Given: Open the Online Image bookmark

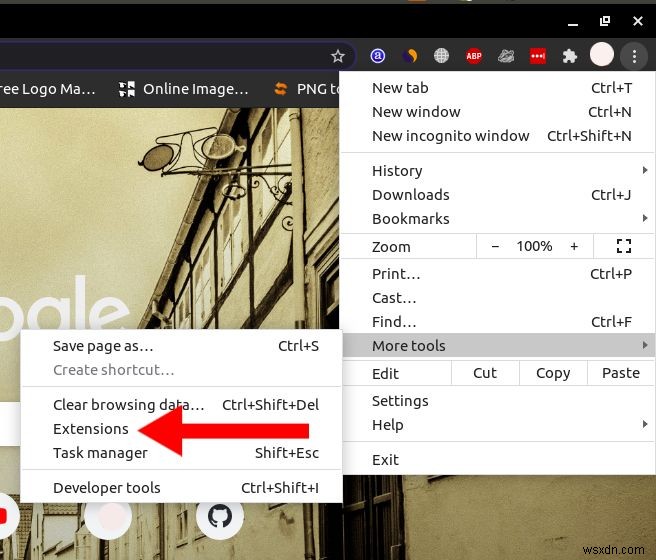Looking at the screenshot, I should 184,89.
